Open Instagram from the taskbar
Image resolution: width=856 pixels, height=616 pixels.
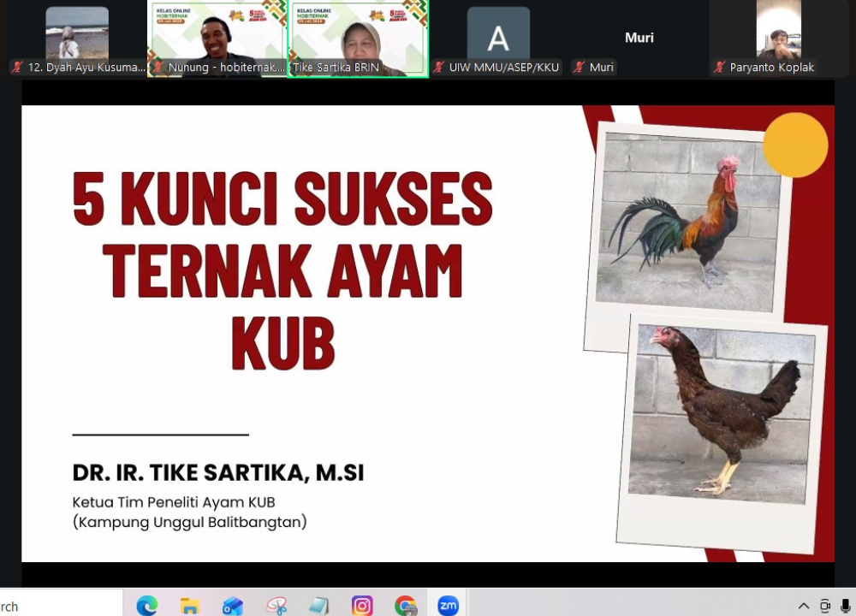362,606
